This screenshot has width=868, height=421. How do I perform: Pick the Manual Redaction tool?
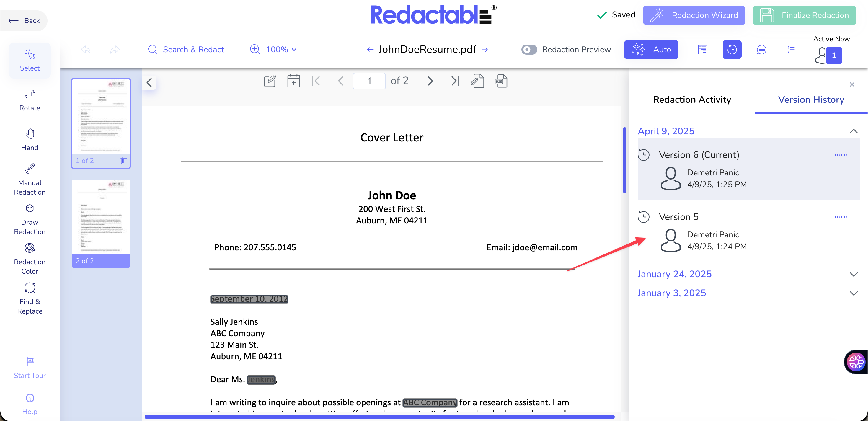[30, 179]
